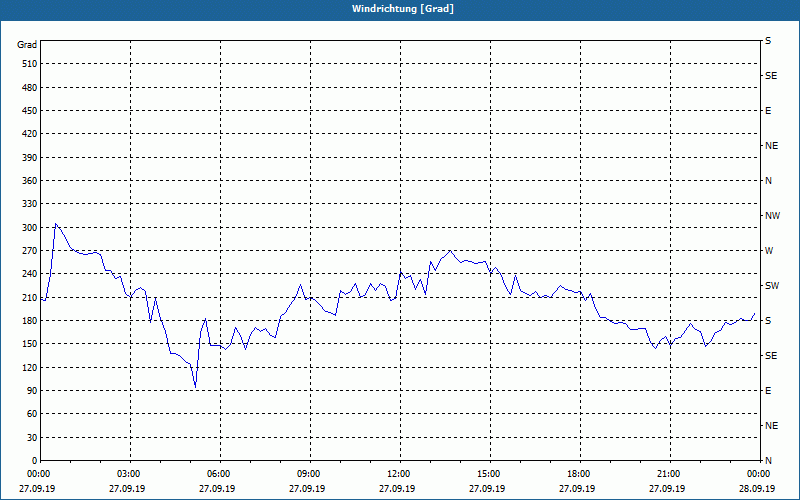Click the 00:00 label above 28.09.19

coord(757,474)
